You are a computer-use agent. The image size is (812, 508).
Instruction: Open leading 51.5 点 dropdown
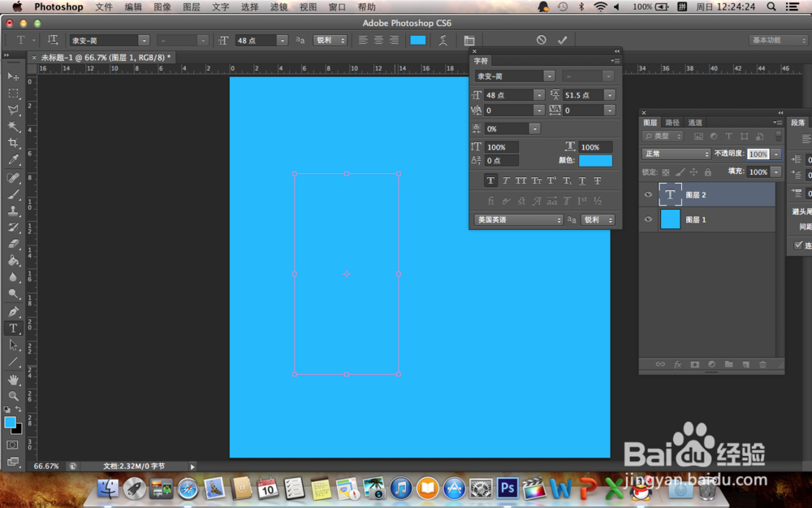610,95
